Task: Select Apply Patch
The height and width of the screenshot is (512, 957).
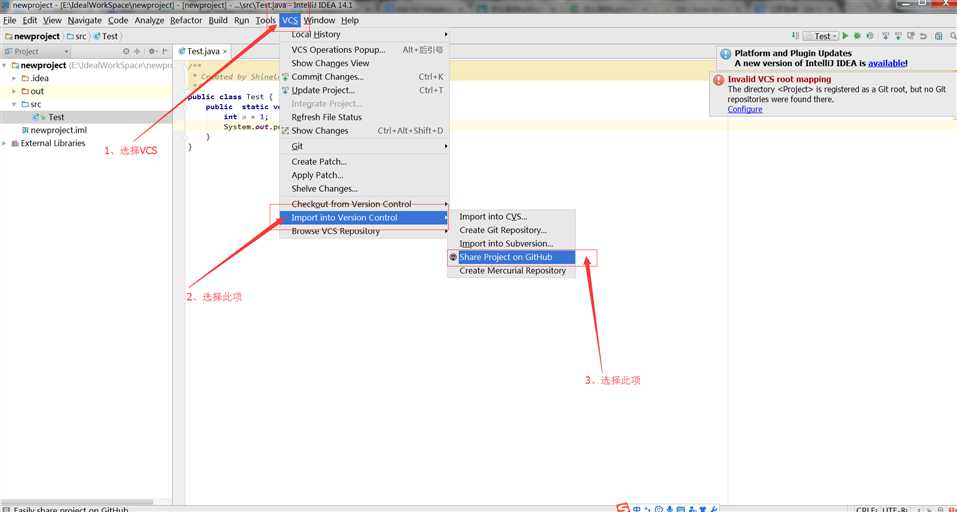Action: pos(364,175)
